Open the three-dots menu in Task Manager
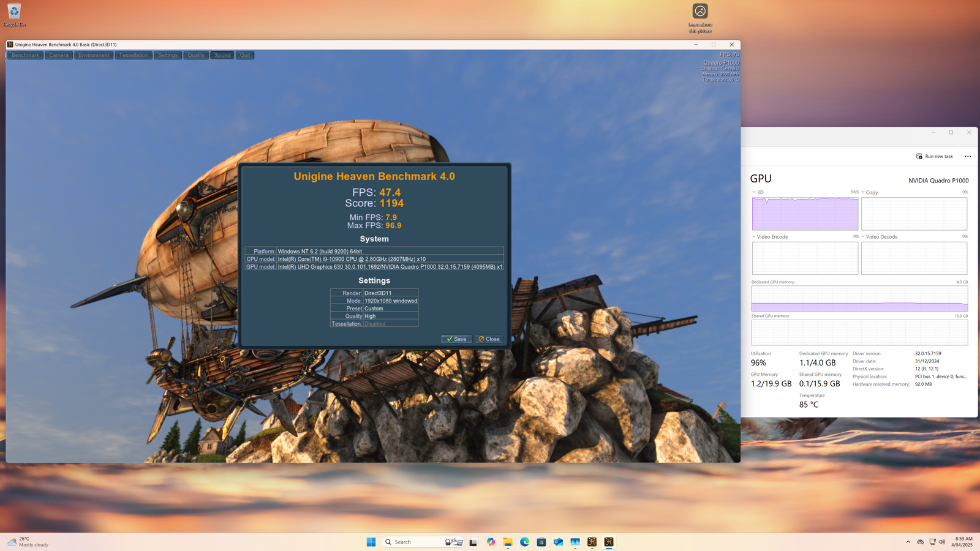980x551 pixels. pos(968,156)
